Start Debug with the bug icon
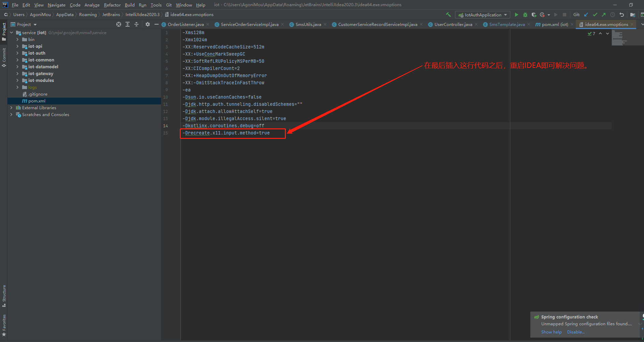Viewport: 644px width, 342px height. 525,15
